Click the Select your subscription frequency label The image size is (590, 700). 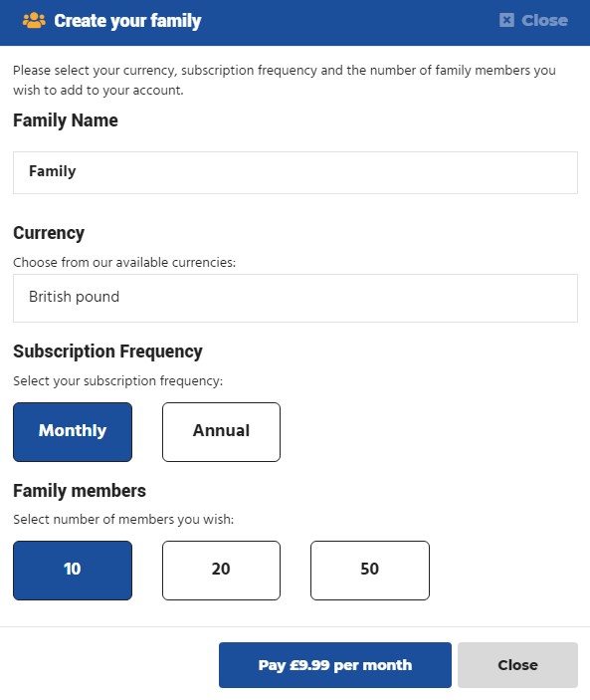click(117, 380)
